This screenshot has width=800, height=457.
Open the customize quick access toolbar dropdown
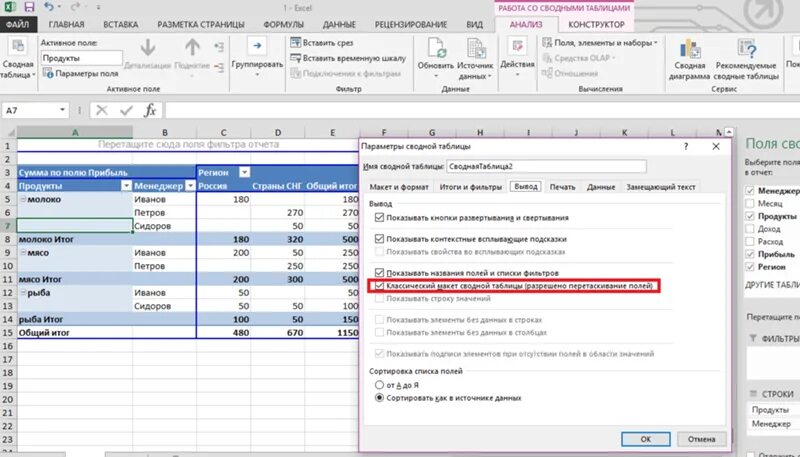[x=98, y=8]
